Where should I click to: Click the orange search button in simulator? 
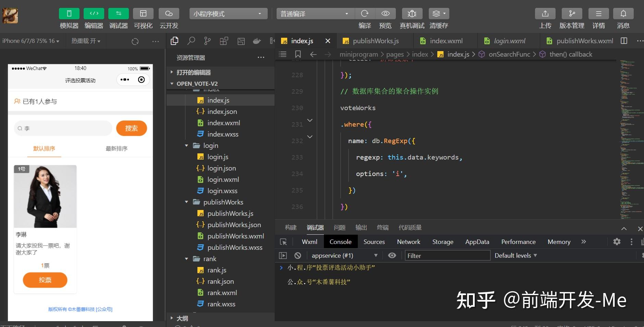(x=132, y=128)
